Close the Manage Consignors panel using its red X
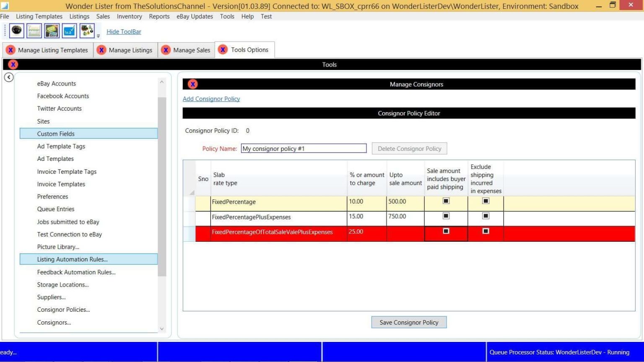The width and height of the screenshot is (644, 362). pos(192,84)
